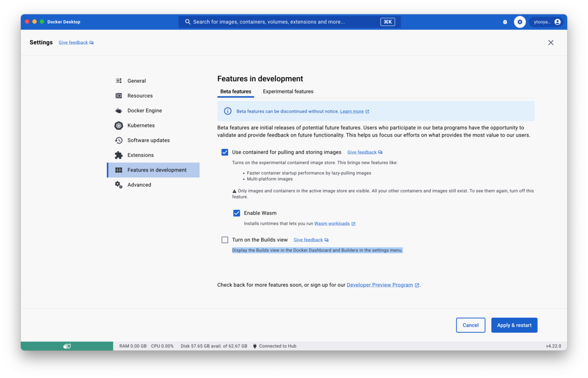This screenshot has height=378, width=588.
Task: Open the General settings section
Action: 153,81
